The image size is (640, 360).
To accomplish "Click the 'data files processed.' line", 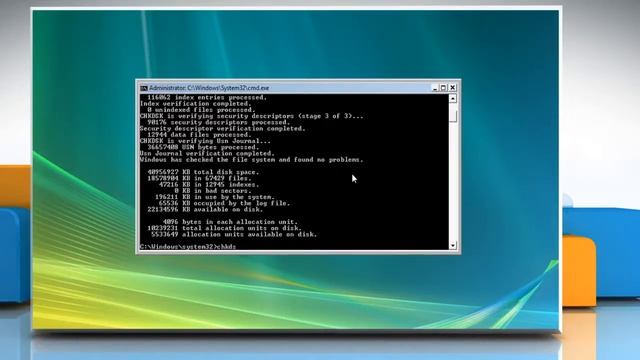I will click(x=199, y=135).
